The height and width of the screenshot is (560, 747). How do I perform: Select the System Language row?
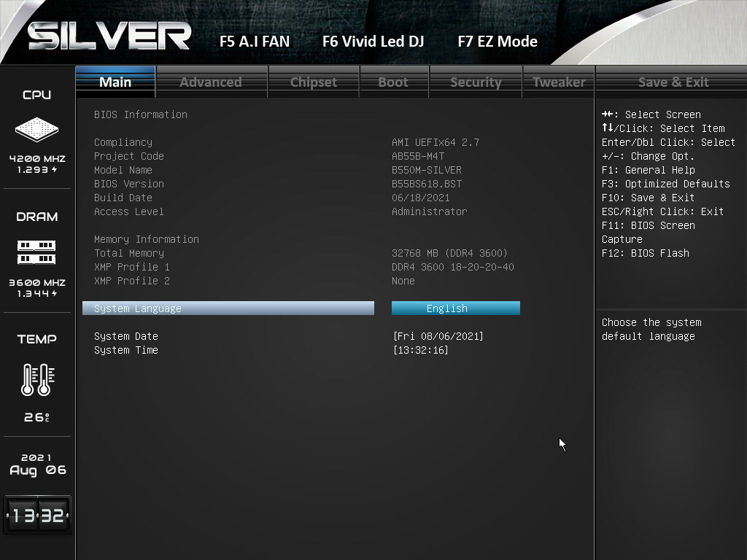[x=228, y=308]
